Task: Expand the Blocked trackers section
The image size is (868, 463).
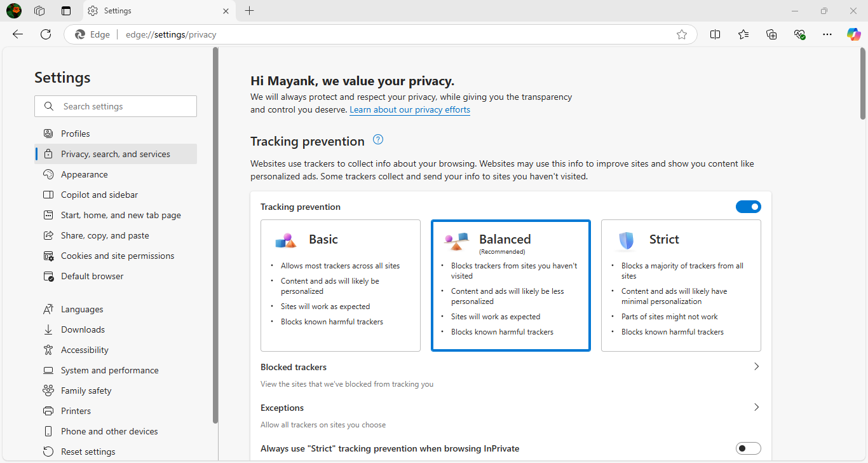Action: (x=756, y=366)
